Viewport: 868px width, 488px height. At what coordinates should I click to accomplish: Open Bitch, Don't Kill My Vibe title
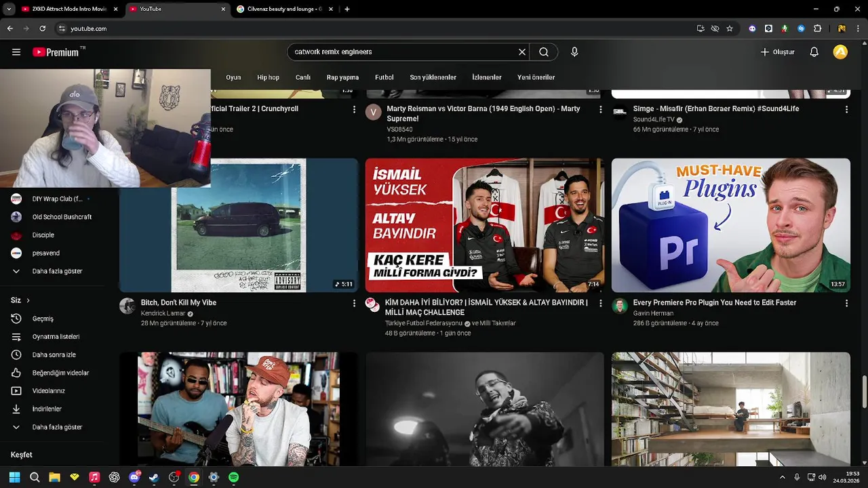point(178,303)
